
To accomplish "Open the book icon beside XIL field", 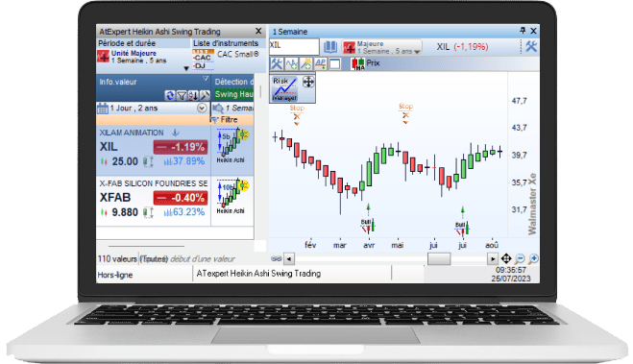I will click(x=330, y=47).
